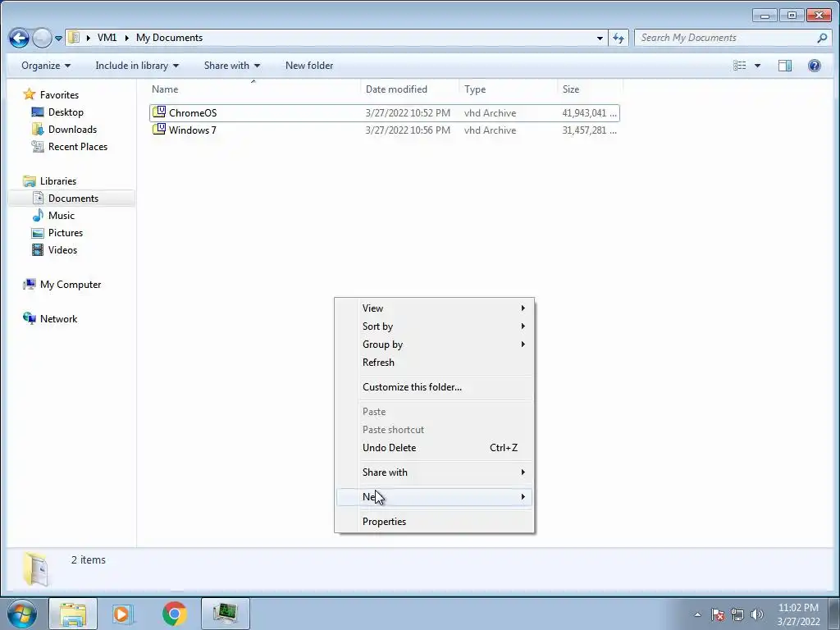Click Libraries in the navigation pane
Screen dimensions: 840x630
click(58, 181)
